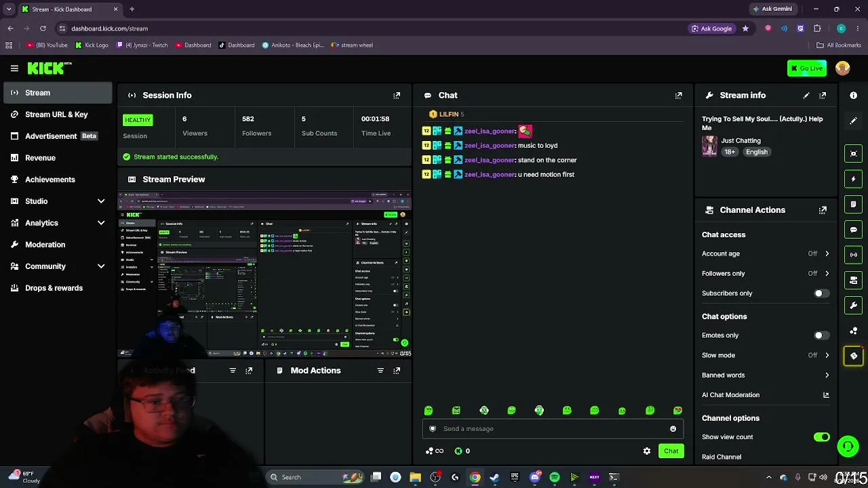Viewport: 868px width, 488px height.
Task: Toggle Emotes only chat
Action: tap(821, 335)
